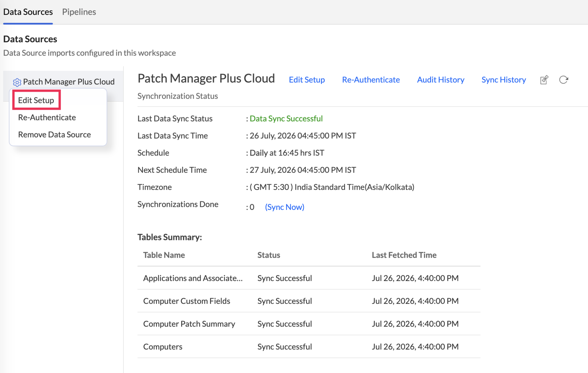
Task: Click the Table Name column header
Action: 164,255
